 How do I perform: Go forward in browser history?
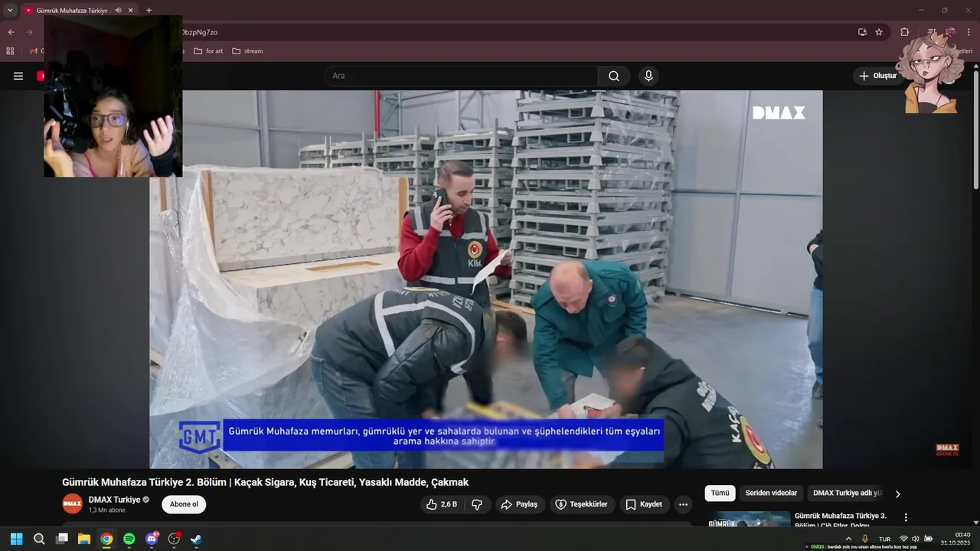pos(29,32)
